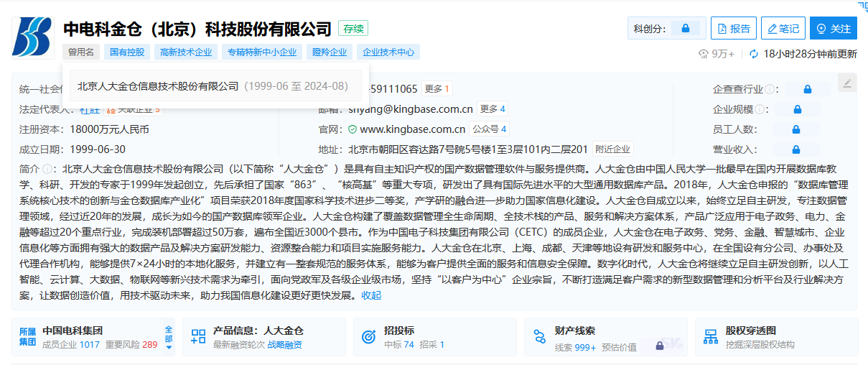The width and height of the screenshot is (868, 365).
Task: Click 重要风险 289 count
Action: pyautogui.click(x=131, y=345)
